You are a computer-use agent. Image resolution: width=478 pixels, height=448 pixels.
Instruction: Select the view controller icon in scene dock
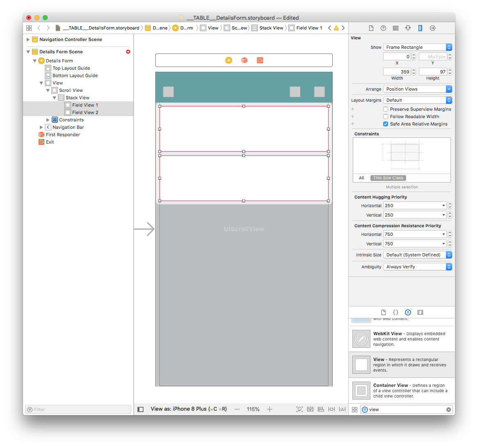[229, 60]
